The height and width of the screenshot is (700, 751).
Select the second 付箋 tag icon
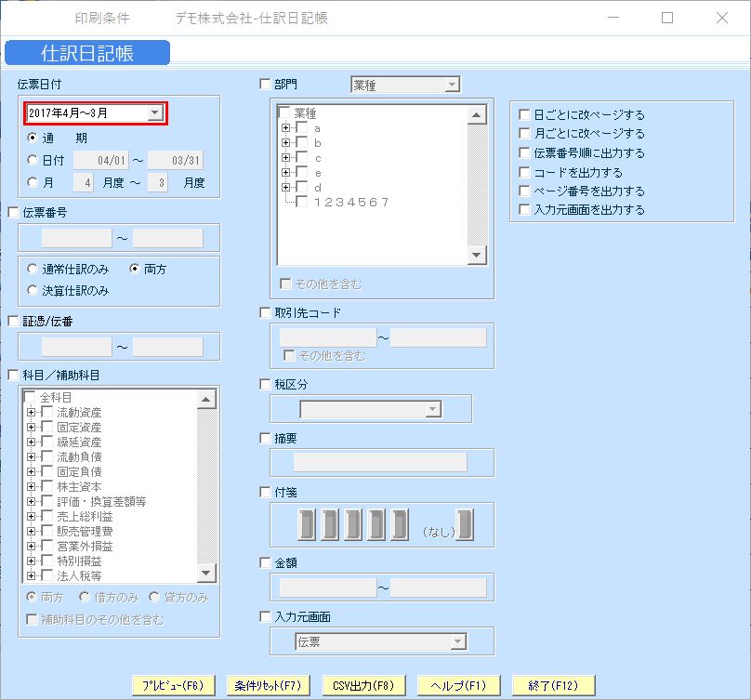click(330, 524)
